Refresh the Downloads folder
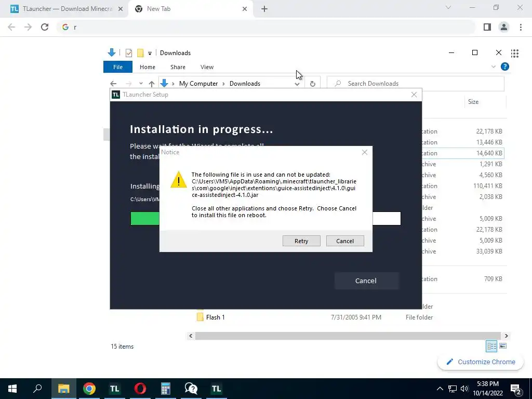The image size is (532, 399). (x=312, y=84)
